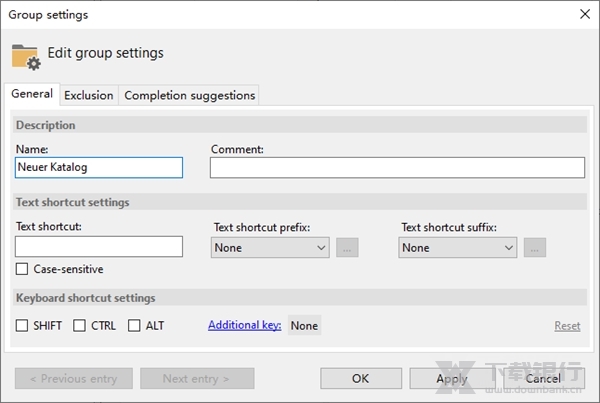Image resolution: width=600 pixels, height=403 pixels.
Task: Click into the Text shortcut field
Action: [99, 246]
